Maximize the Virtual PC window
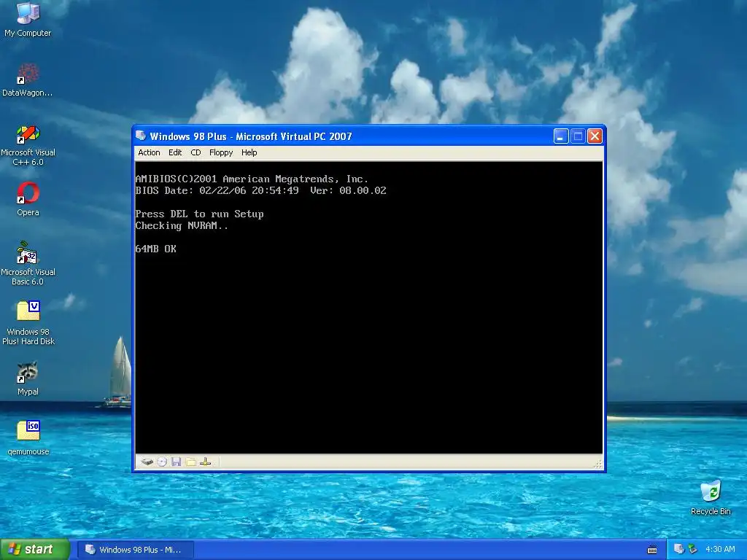The height and width of the screenshot is (560, 747). 578,136
